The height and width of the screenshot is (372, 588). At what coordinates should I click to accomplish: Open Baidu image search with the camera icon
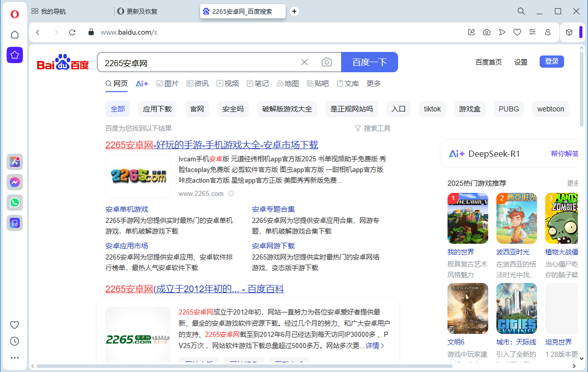coord(326,62)
